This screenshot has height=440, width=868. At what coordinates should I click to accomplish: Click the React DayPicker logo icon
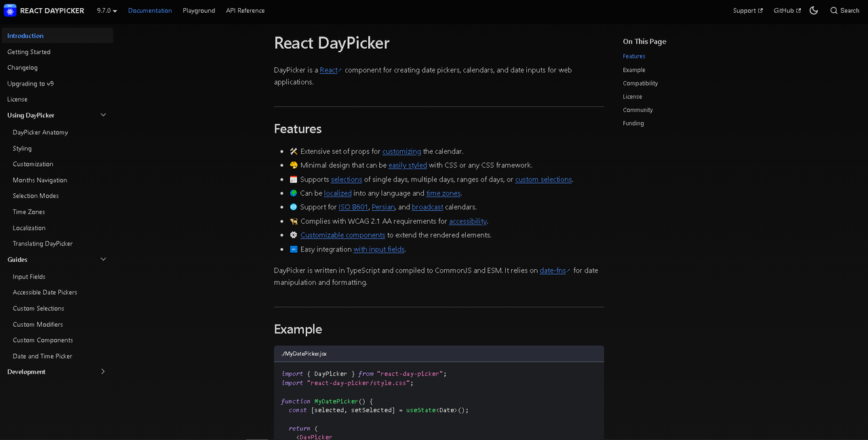tap(10, 10)
